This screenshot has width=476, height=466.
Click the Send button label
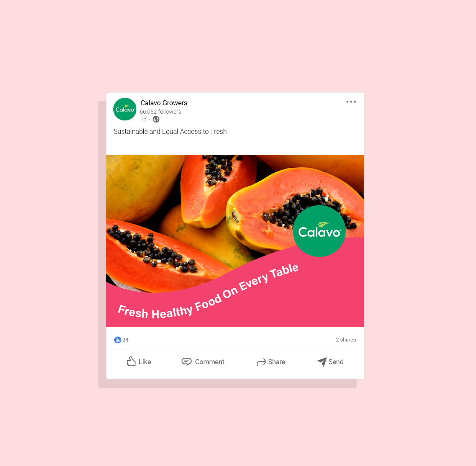tap(336, 362)
